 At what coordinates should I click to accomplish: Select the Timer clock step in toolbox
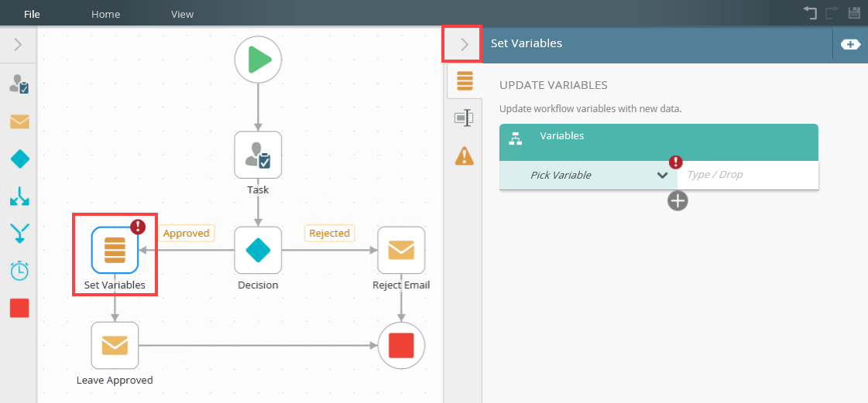[19, 270]
